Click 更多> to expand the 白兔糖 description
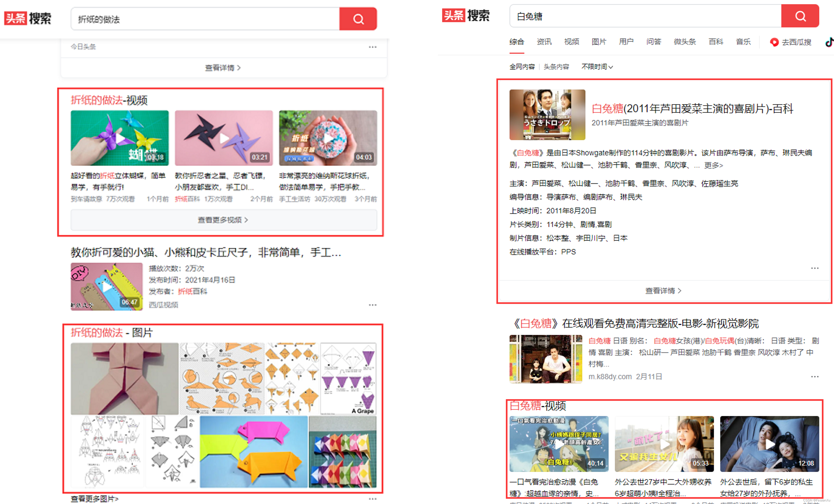834x504 pixels. [x=714, y=165]
